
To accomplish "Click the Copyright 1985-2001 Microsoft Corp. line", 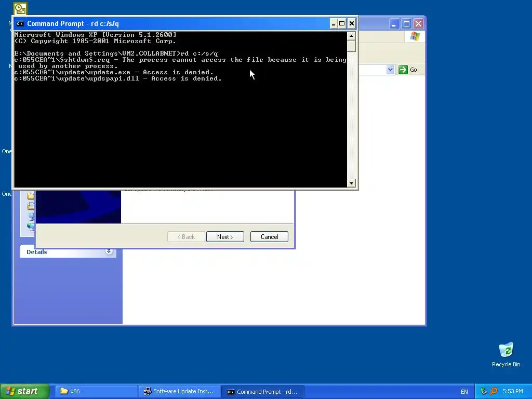I will pos(96,41).
